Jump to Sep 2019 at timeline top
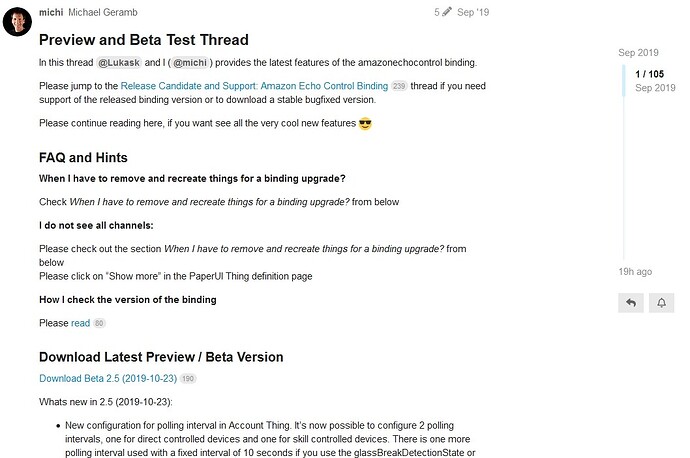Image resolution: width=690 pixels, height=458 pixels. point(639,52)
